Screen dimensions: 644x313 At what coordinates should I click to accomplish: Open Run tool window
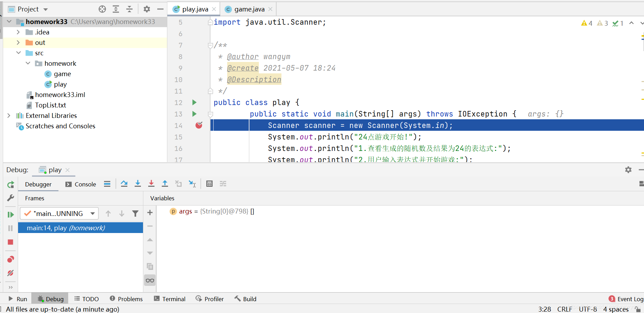[18, 299]
